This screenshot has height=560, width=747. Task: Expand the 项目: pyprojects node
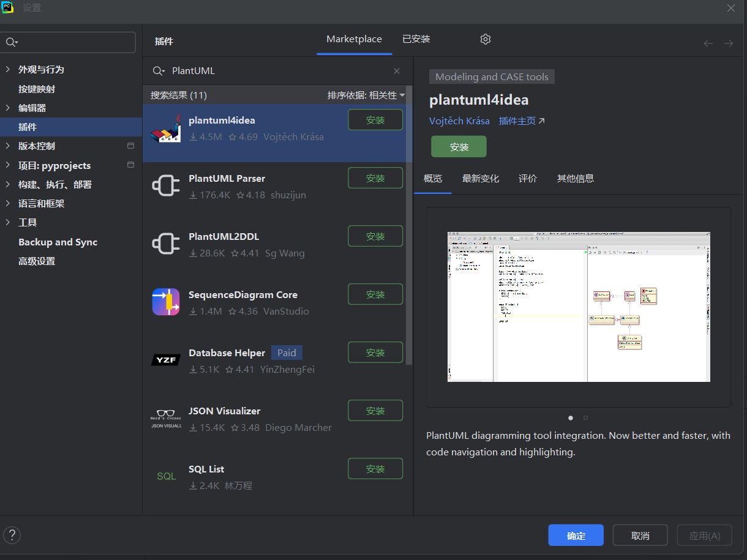(x=8, y=165)
